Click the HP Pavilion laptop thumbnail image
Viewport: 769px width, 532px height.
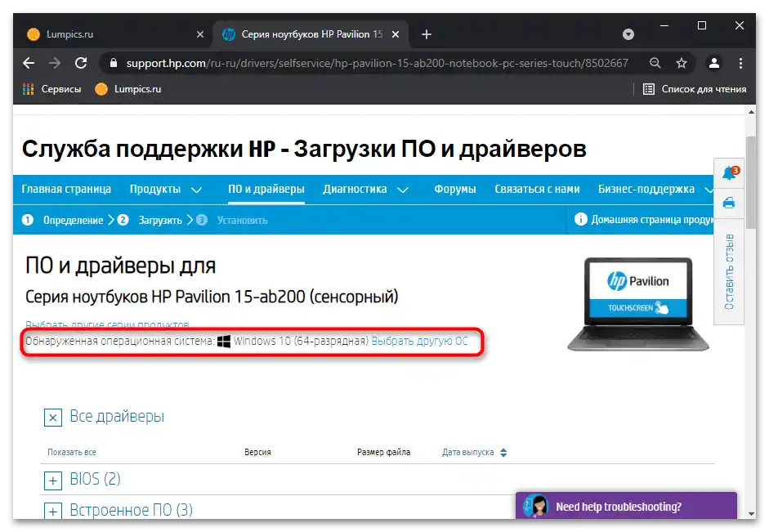[x=638, y=304]
